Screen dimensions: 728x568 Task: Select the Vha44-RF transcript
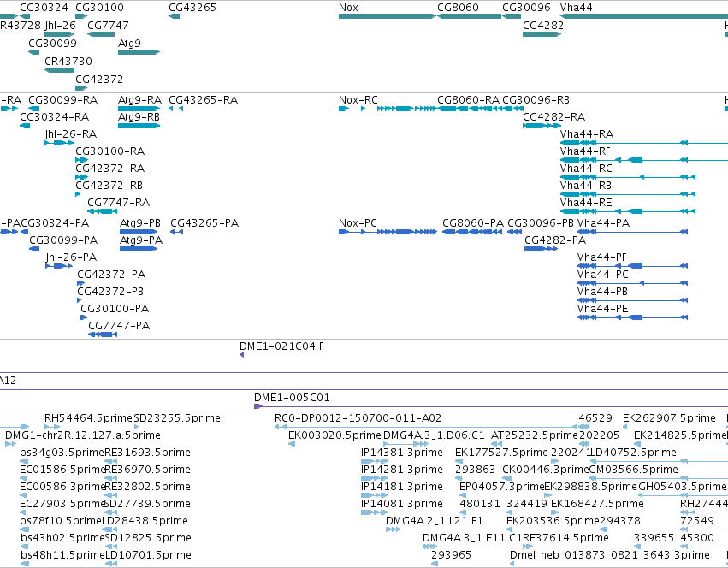[x=644, y=160]
